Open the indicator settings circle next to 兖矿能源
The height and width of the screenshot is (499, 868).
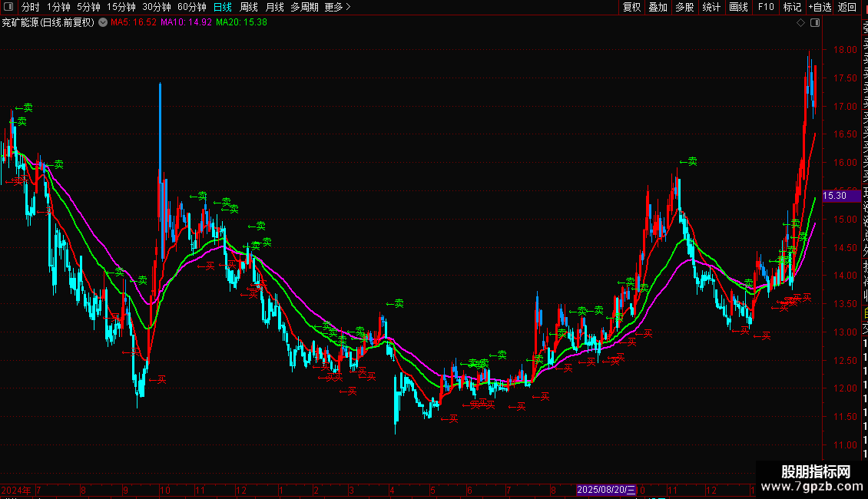pos(103,23)
